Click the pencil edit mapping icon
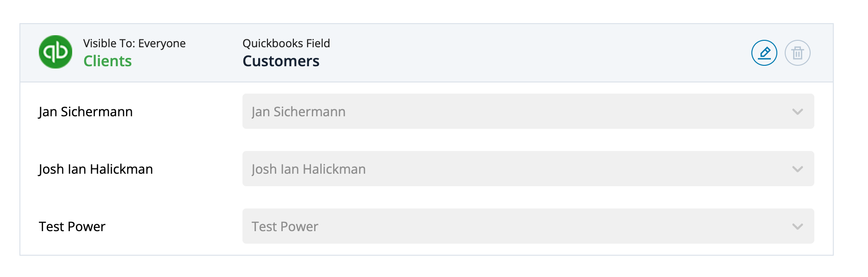 tap(764, 53)
